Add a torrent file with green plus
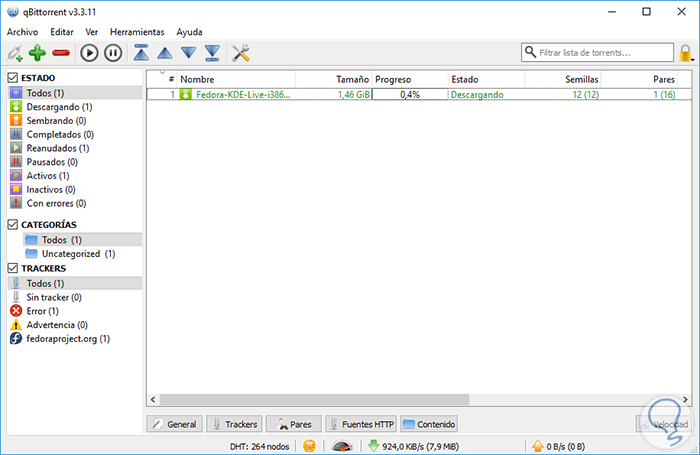Image resolution: width=700 pixels, height=455 pixels. click(37, 53)
